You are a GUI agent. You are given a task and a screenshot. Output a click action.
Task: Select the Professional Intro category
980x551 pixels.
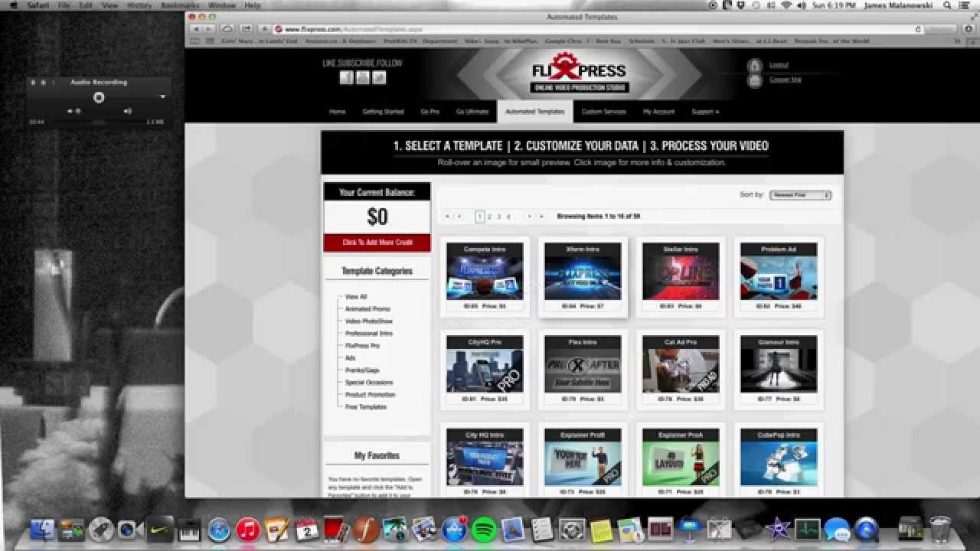pos(369,334)
